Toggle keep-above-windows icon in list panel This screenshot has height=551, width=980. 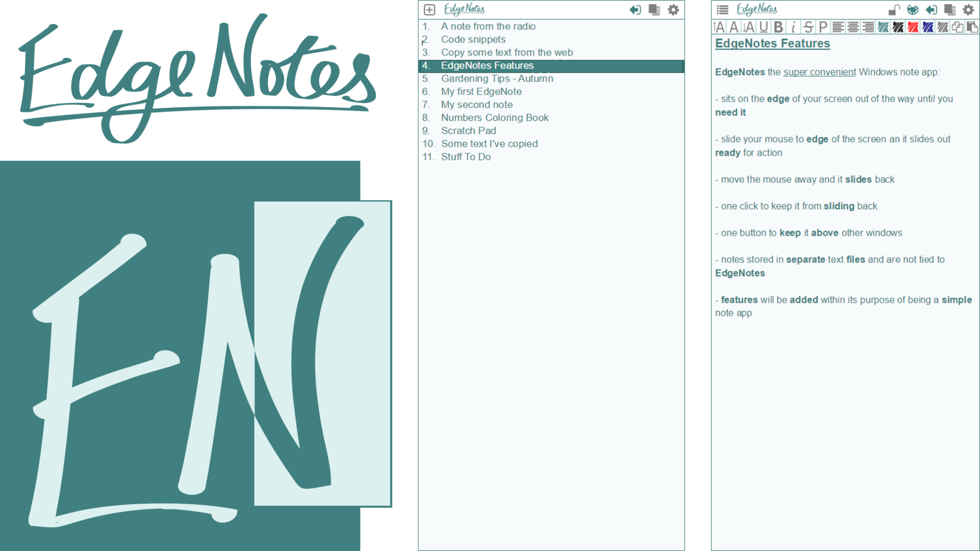tap(654, 10)
